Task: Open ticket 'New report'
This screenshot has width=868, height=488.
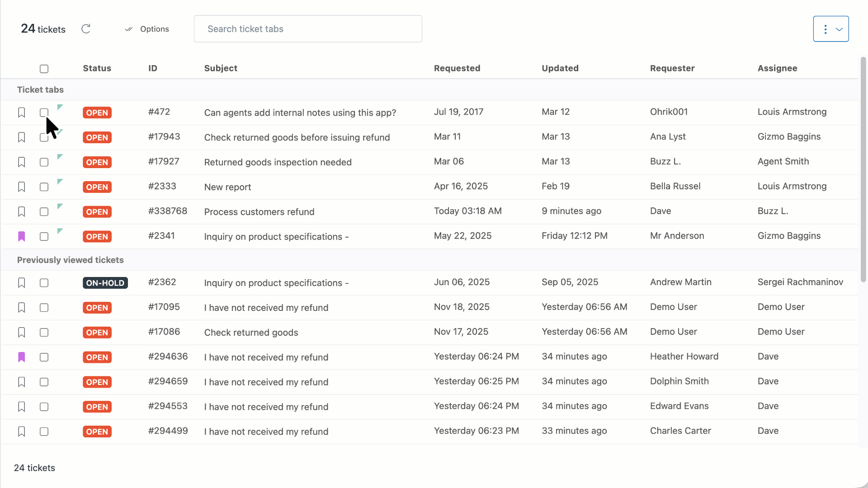Action: pyautogui.click(x=227, y=187)
